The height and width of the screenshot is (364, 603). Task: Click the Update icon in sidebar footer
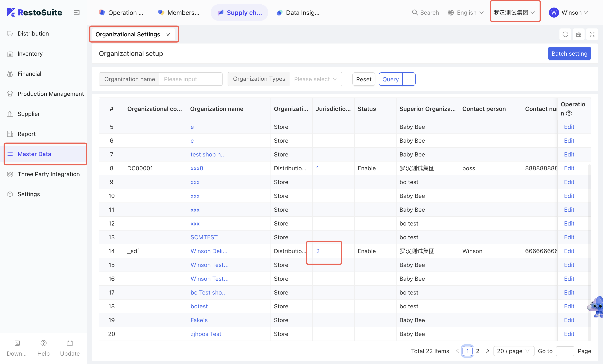[x=70, y=343]
